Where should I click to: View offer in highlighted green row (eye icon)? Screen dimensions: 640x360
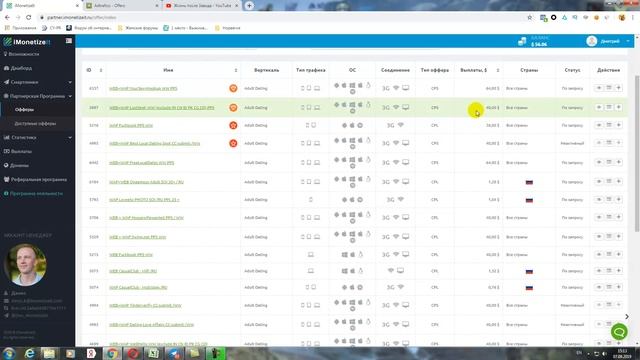point(599,107)
